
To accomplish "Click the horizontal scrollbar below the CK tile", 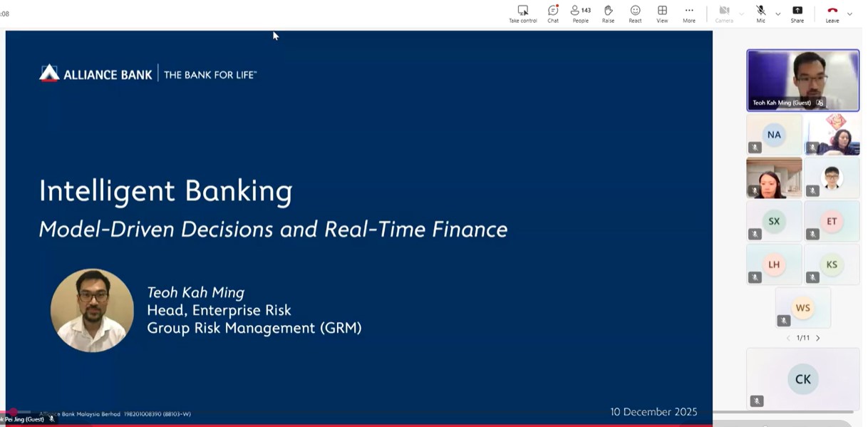I will point(782,412).
